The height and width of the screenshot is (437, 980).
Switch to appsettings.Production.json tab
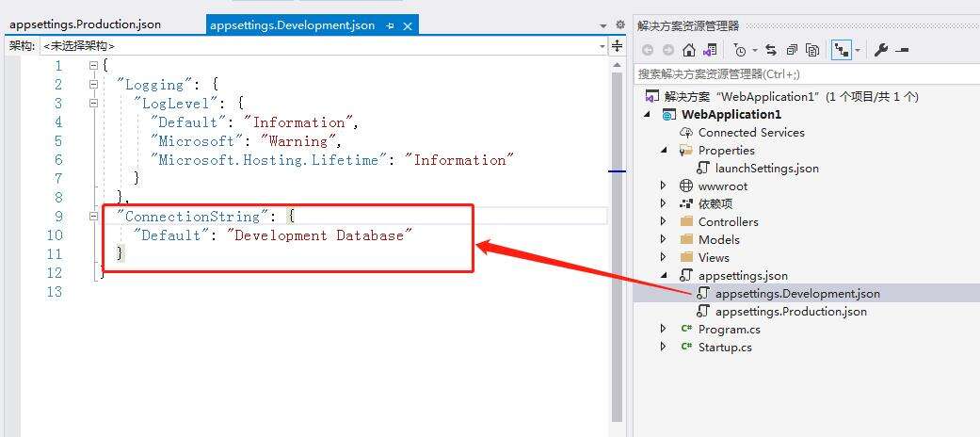pyautogui.click(x=85, y=24)
